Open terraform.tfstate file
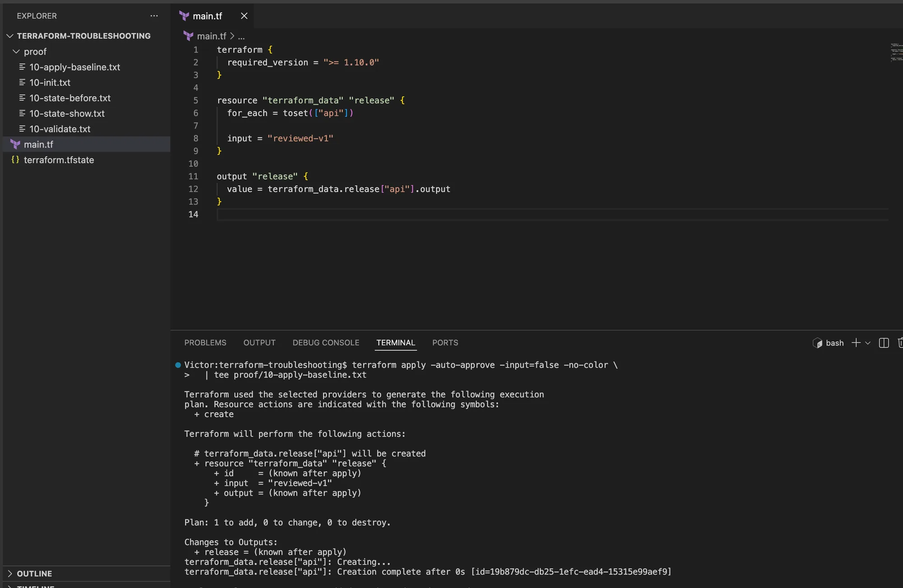903x588 pixels. pos(59,160)
